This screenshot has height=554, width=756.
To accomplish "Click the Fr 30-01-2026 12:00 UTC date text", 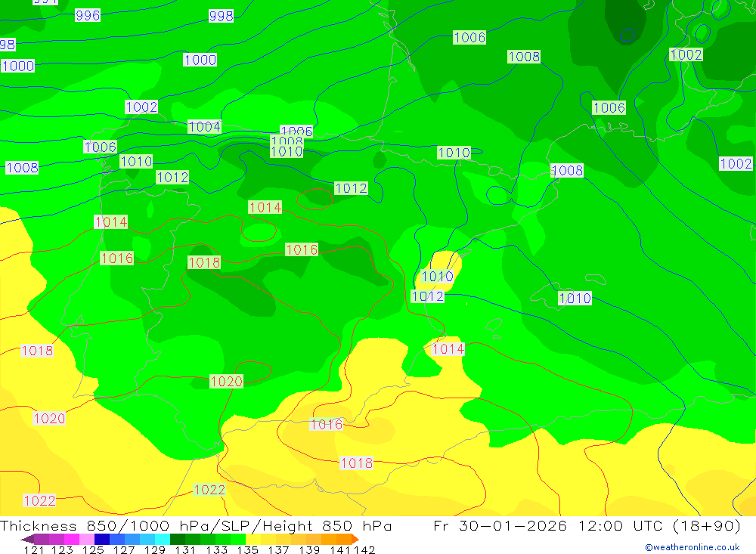I will (548, 525).
